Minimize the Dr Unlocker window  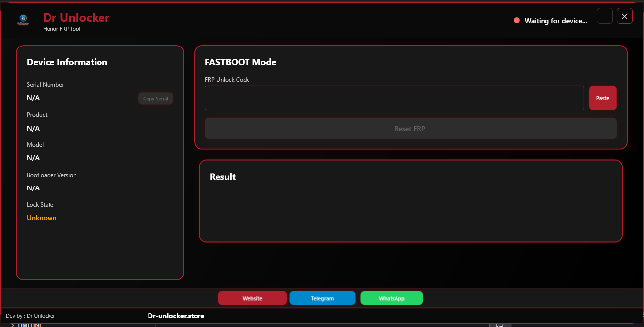[605, 16]
